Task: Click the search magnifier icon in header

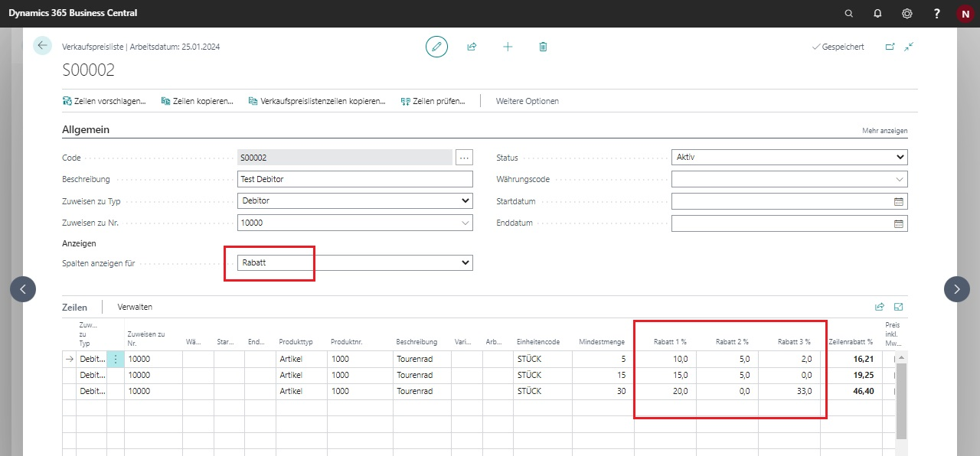Action: [848, 14]
